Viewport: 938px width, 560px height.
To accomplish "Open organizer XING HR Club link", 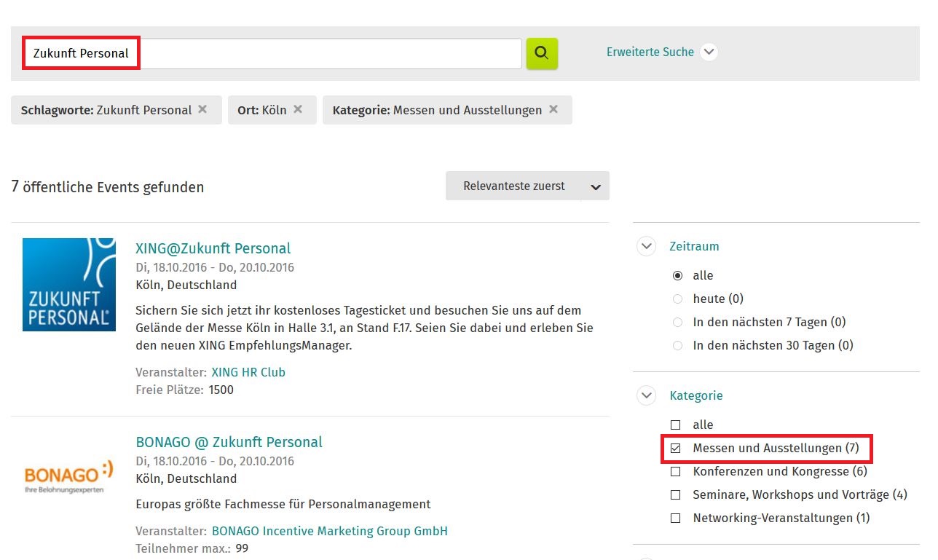I will coord(248,372).
